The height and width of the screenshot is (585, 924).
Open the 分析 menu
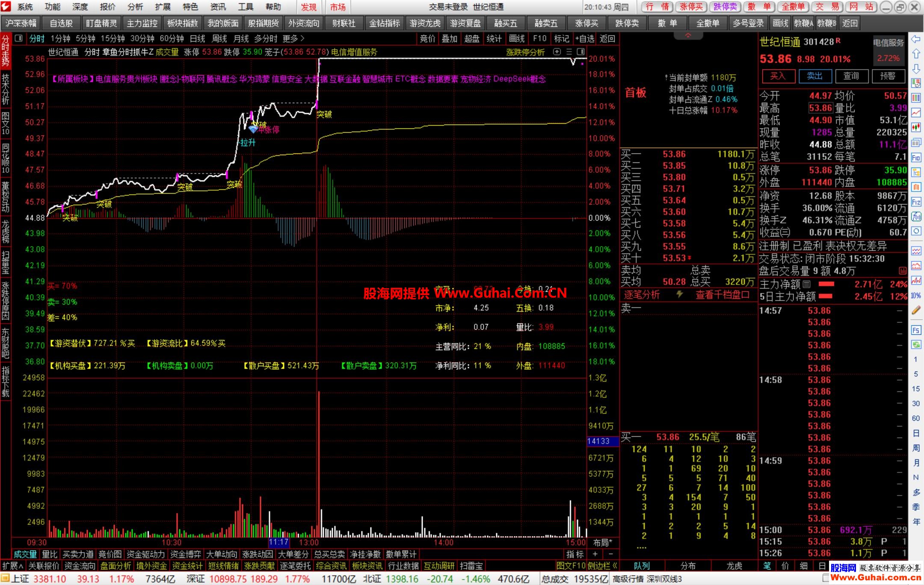tap(135, 7)
